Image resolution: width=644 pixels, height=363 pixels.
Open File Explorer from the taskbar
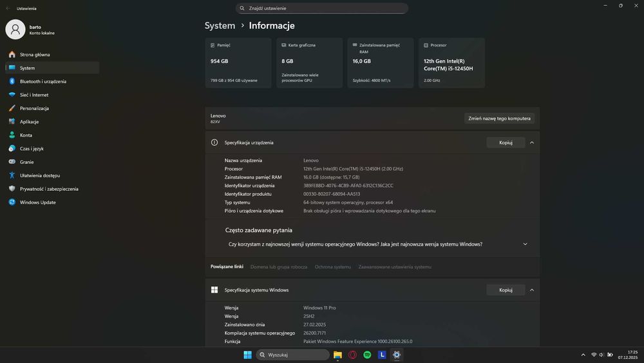coord(337,355)
